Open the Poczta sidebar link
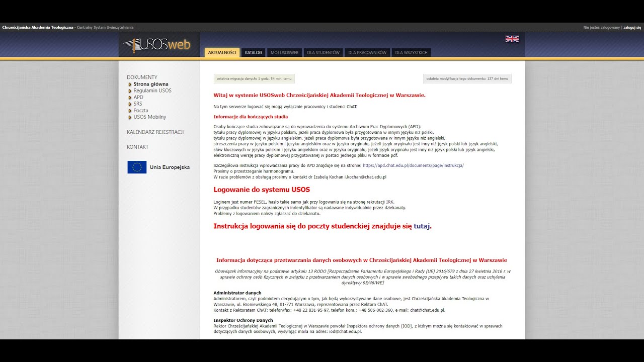The image size is (644, 362). 141,111
